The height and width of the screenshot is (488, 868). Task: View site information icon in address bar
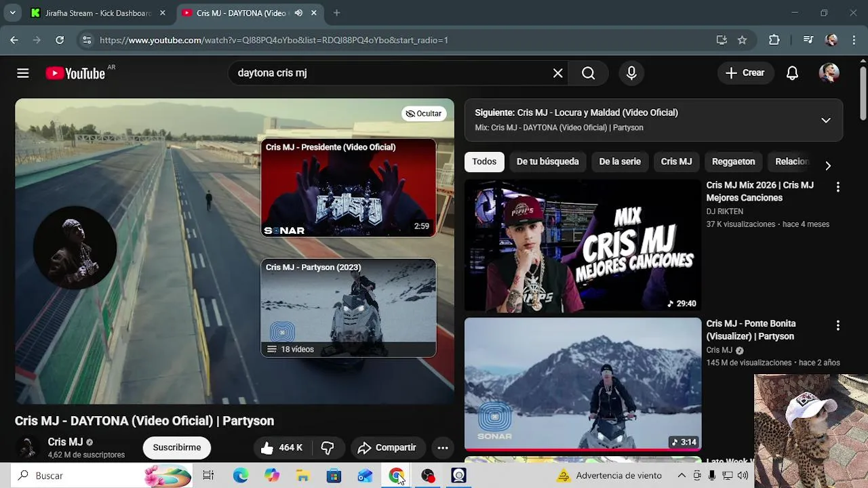[x=87, y=40]
